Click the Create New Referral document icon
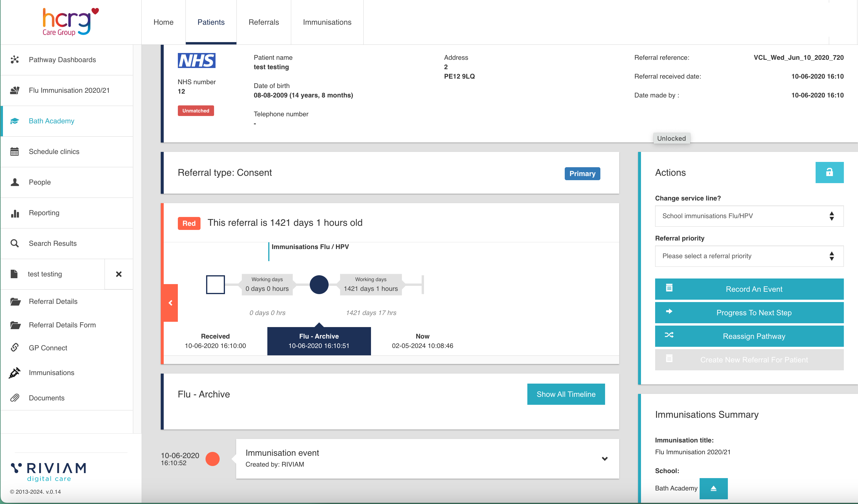Image resolution: width=858 pixels, height=504 pixels. click(x=668, y=359)
